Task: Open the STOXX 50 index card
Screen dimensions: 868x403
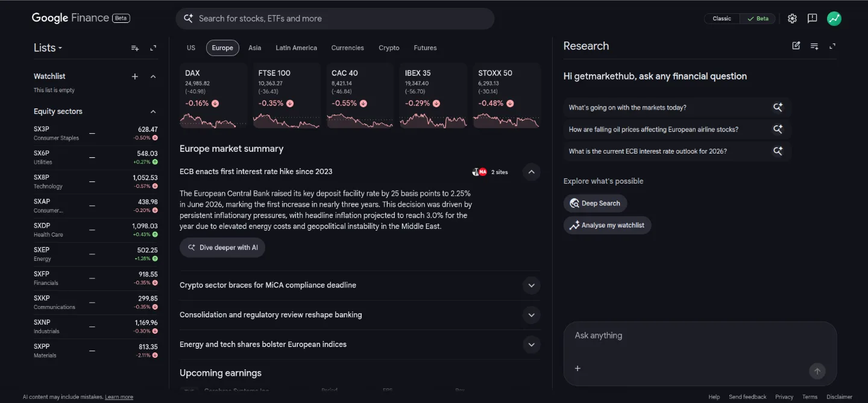Action: click(x=506, y=95)
